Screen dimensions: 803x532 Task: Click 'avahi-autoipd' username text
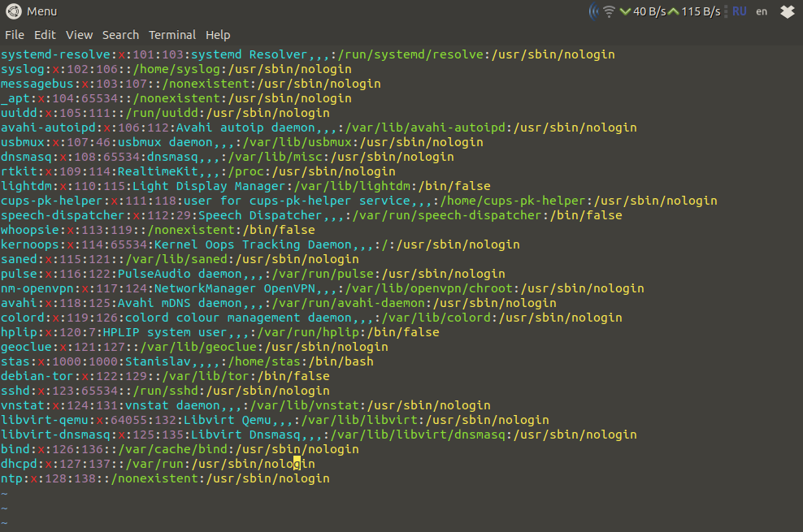click(x=48, y=128)
